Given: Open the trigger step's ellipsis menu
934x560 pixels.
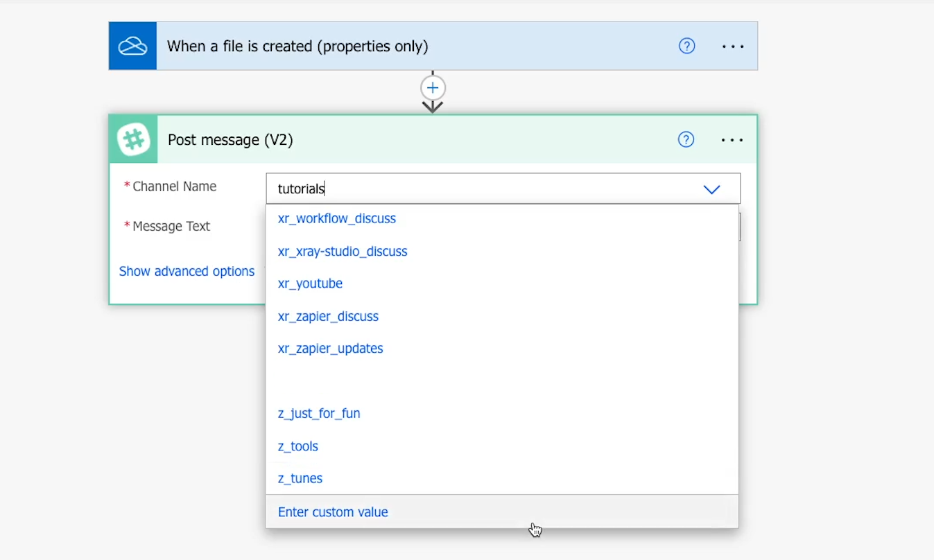Looking at the screenshot, I should pyautogui.click(x=733, y=46).
